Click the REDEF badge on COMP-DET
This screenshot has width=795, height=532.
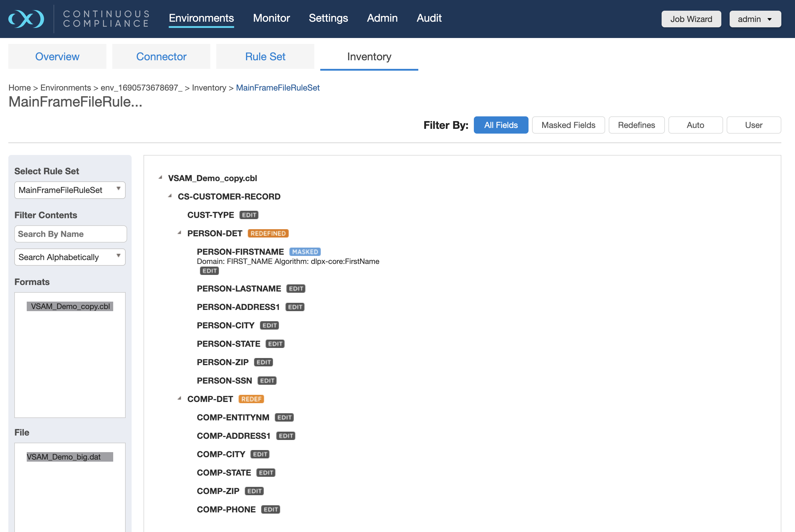[x=251, y=399]
